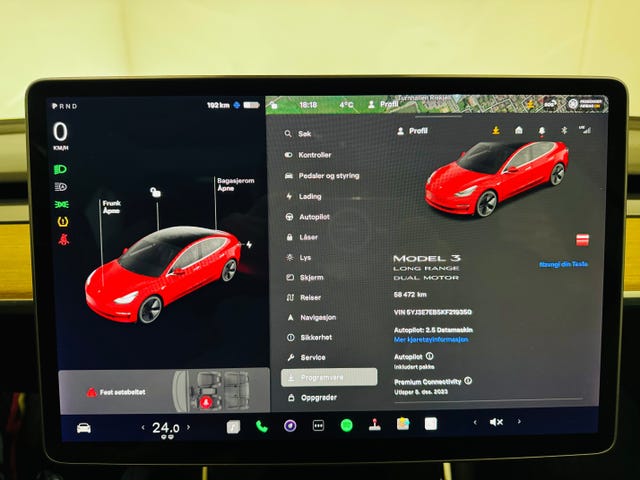
Task: Lower cabin temperature with the left arrow
Action: point(143,427)
